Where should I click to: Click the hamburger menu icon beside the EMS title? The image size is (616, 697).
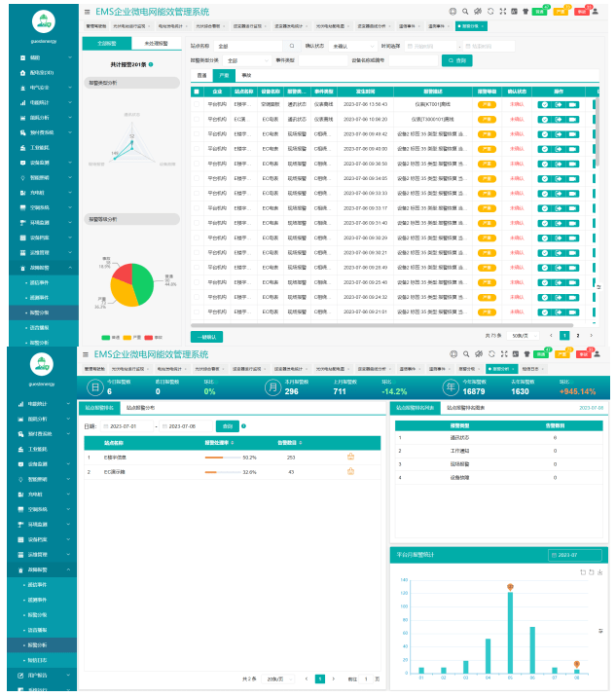click(87, 12)
